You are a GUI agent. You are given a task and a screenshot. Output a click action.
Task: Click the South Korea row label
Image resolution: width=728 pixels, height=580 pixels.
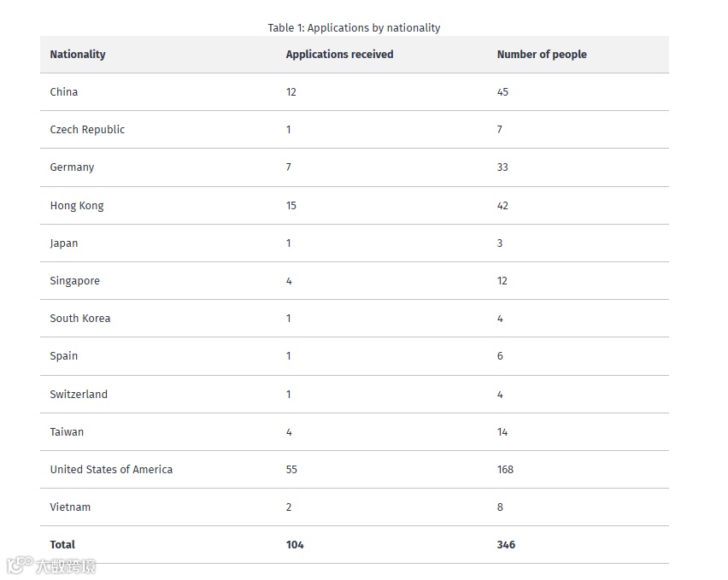80,319
